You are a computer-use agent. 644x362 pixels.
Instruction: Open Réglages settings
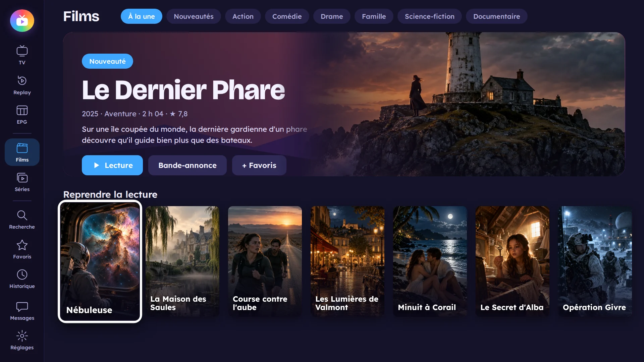click(22, 340)
